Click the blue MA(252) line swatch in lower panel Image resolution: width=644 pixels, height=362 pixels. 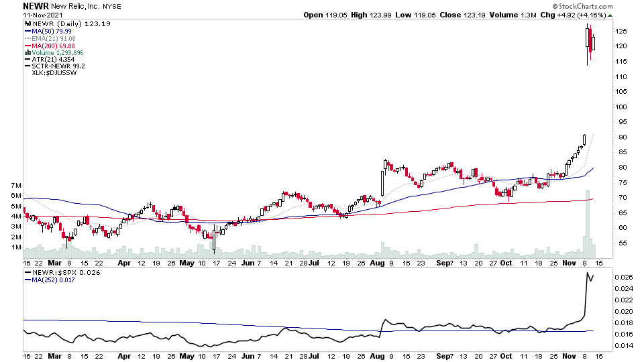pyautogui.click(x=28, y=280)
